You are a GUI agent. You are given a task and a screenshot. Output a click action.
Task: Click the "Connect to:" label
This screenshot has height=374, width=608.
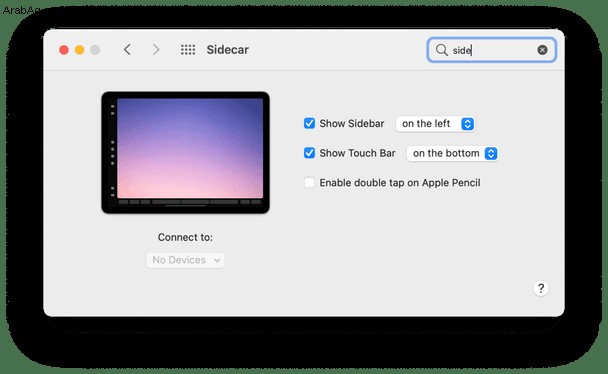click(x=185, y=237)
